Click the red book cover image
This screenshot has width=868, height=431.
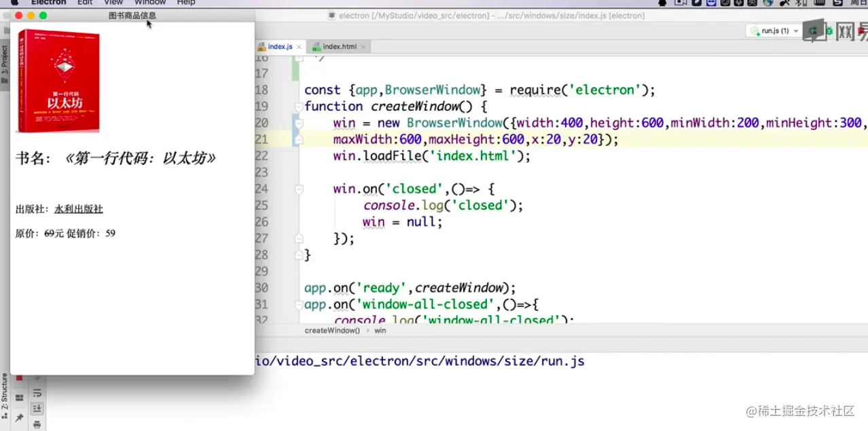pos(58,81)
